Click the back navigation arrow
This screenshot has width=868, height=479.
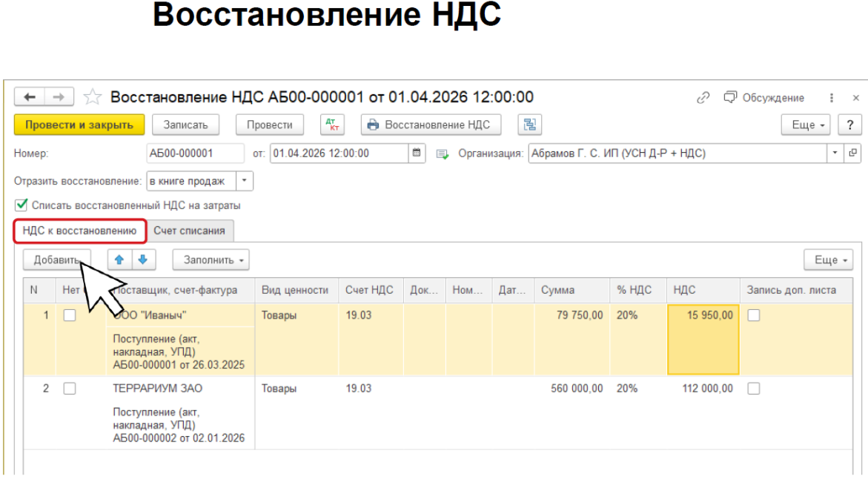point(30,98)
